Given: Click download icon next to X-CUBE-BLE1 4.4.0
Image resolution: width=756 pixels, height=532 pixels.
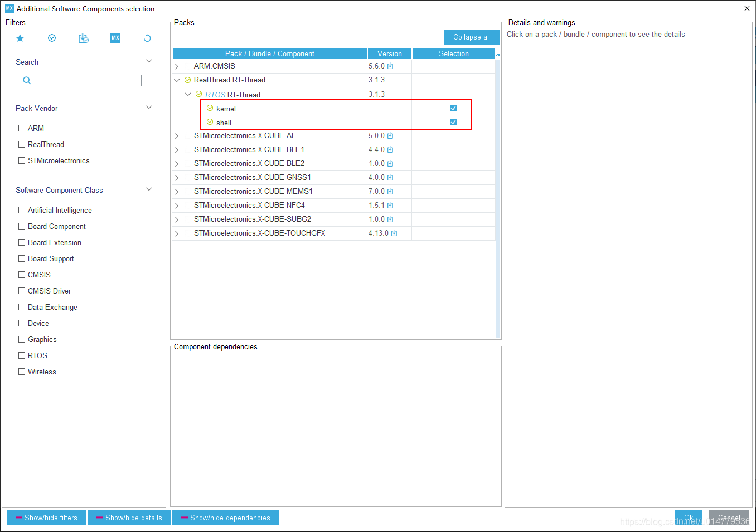Looking at the screenshot, I should pos(390,149).
